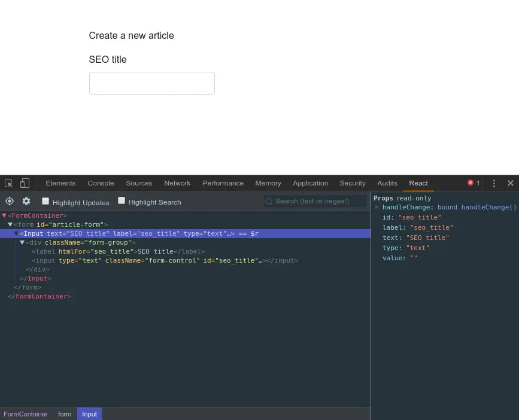The image size is (519, 420).
Task: Enable Highlight Updates
Action: pyautogui.click(x=45, y=200)
